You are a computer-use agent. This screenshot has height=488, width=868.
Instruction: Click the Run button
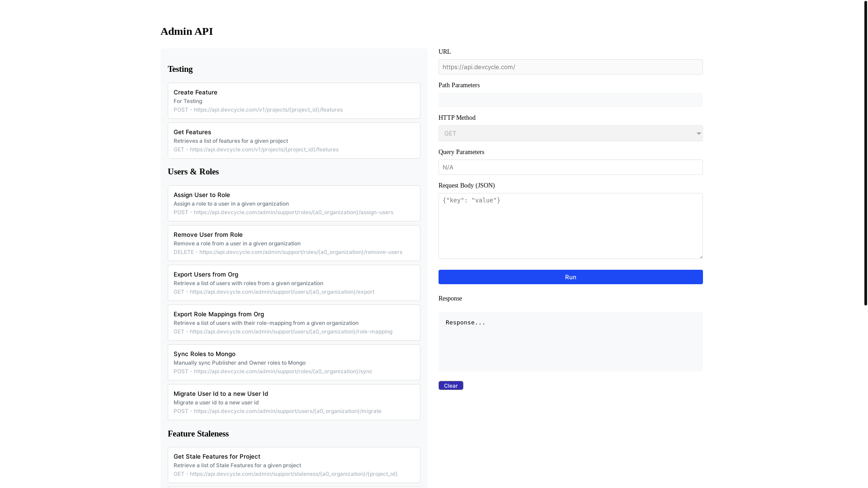click(x=571, y=277)
